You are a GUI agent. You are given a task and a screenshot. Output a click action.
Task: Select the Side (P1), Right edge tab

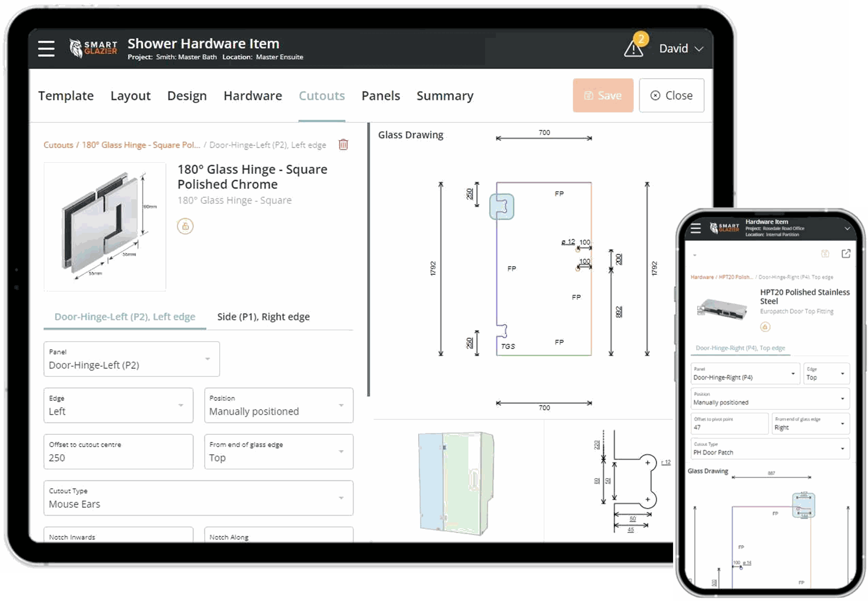click(x=263, y=317)
